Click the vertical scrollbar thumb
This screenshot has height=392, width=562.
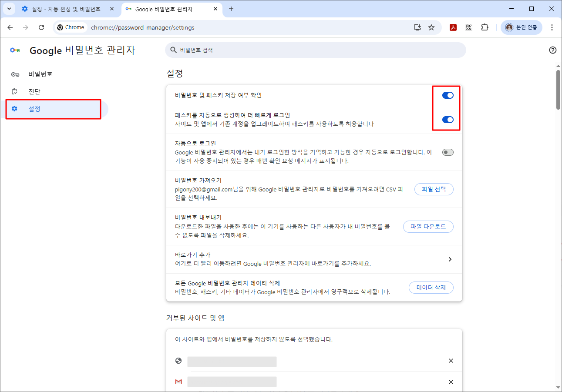coord(558,90)
